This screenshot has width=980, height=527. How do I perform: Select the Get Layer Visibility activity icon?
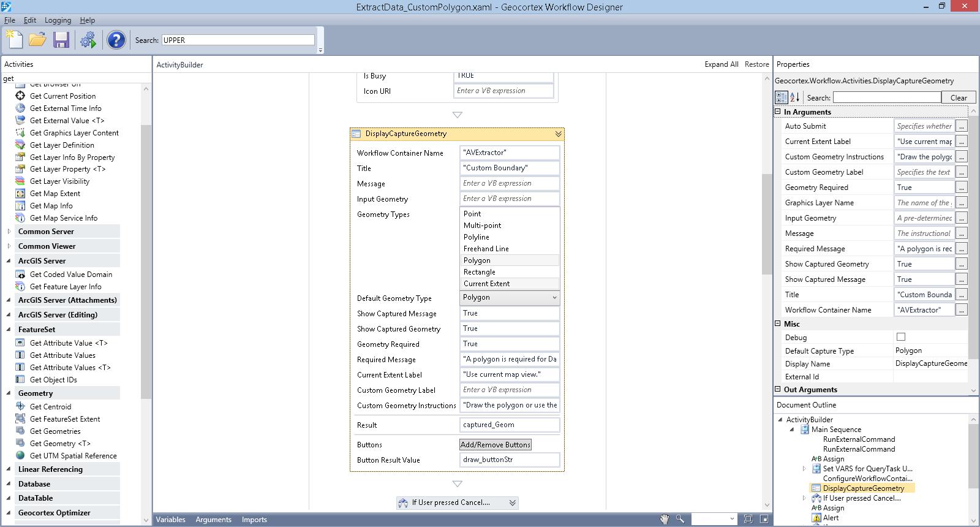click(x=20, y=181)
